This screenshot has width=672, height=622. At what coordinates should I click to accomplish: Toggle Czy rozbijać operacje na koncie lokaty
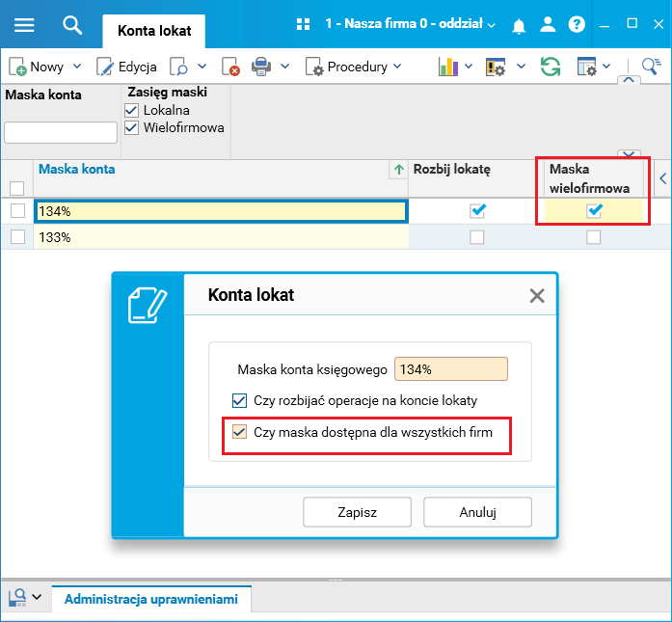[x=239, y=401]
